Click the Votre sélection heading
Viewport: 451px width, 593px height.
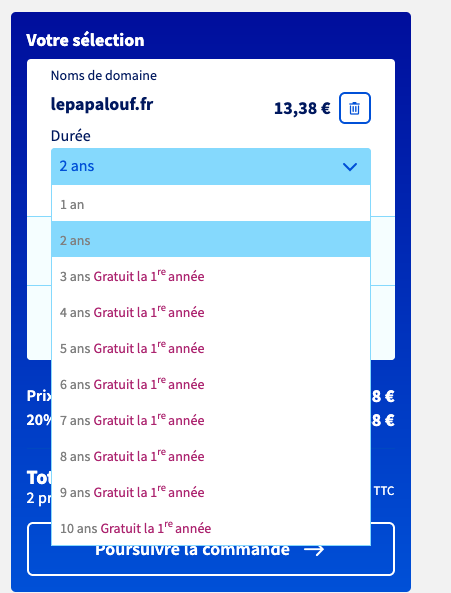coord(85,40)
